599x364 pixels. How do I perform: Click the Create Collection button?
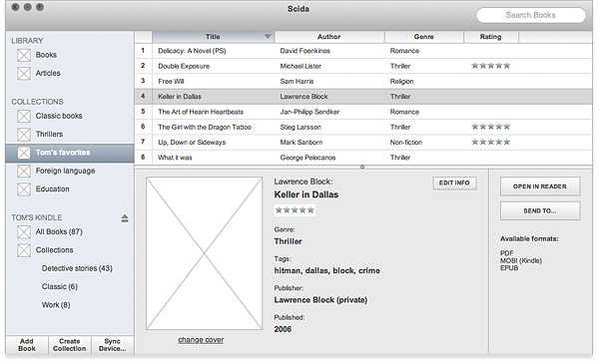tap(70, 345)
